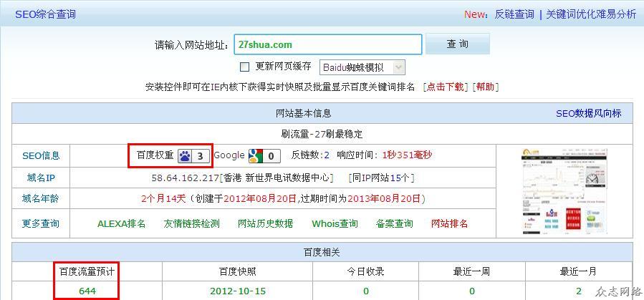This screenshot has height=300, width=644.
Task: Click the 反链数 value 2
Action: click(x=327, y=155)
